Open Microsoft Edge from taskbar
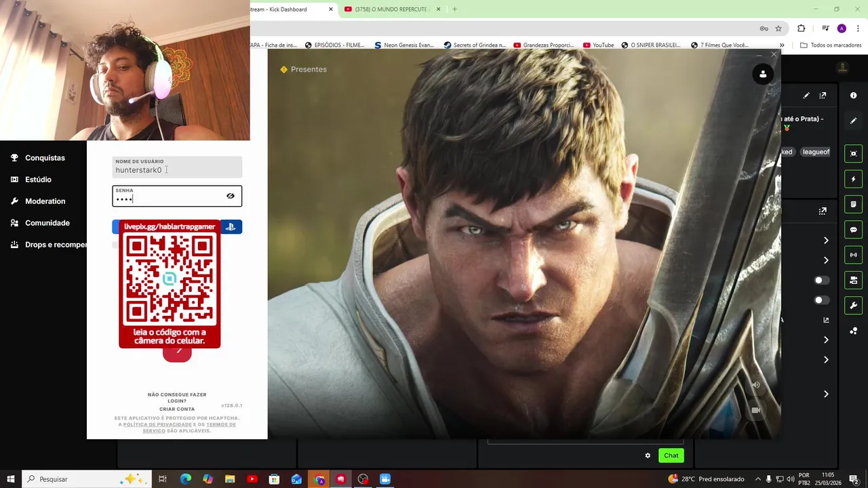This screenshot has height=488, width=868. tap(186, 479)
